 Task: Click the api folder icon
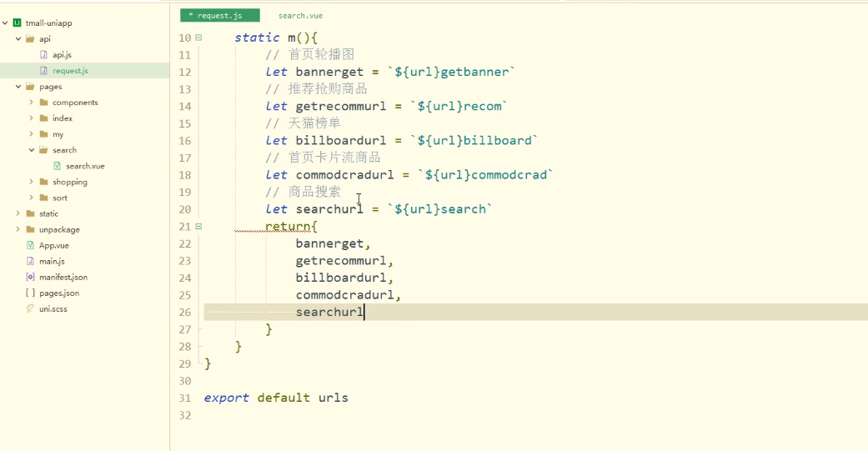(x=31, y=38)
